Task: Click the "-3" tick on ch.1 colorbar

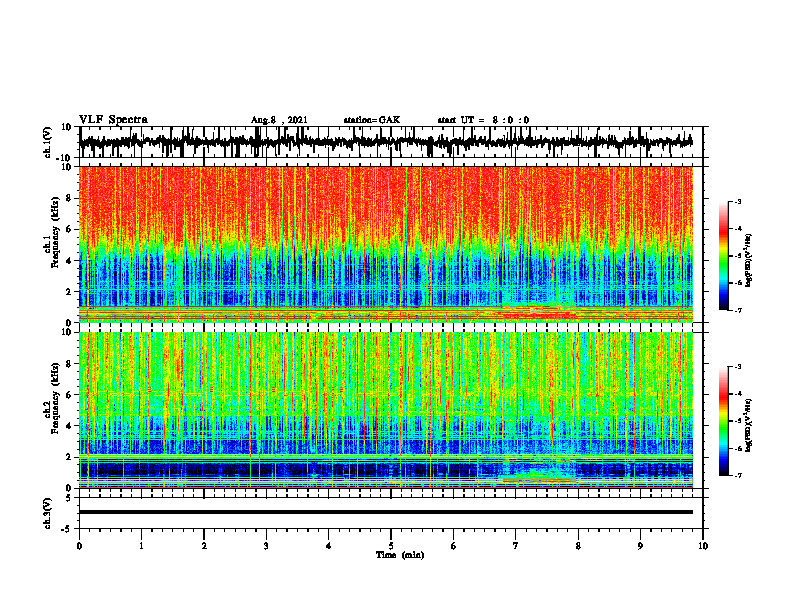Action: click(738, 201)
